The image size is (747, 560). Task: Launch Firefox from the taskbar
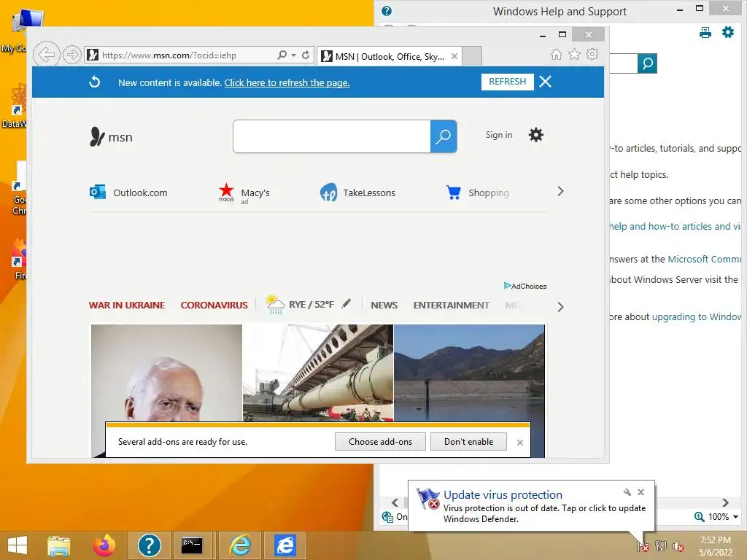pos(104,545)
